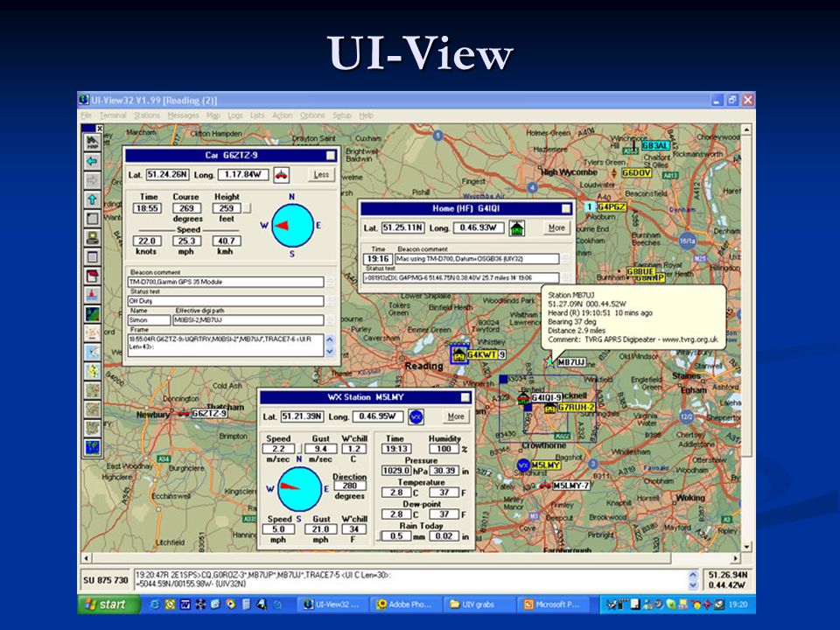The height and width of the screenshot is (630, 840).
Task: Expand the G4IQI status text field
Action: [x=566, y=277]
